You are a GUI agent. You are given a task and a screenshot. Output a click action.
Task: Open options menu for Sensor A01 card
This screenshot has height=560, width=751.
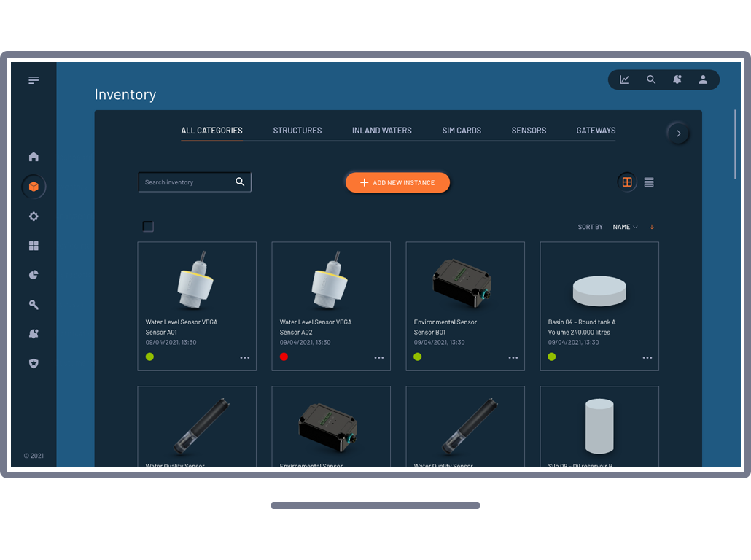tap(245, 358)
